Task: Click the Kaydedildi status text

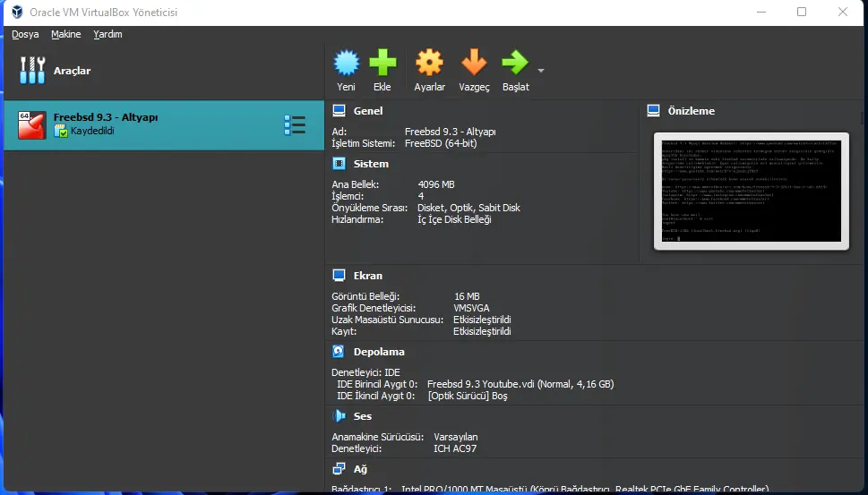Action: [92, 131]
